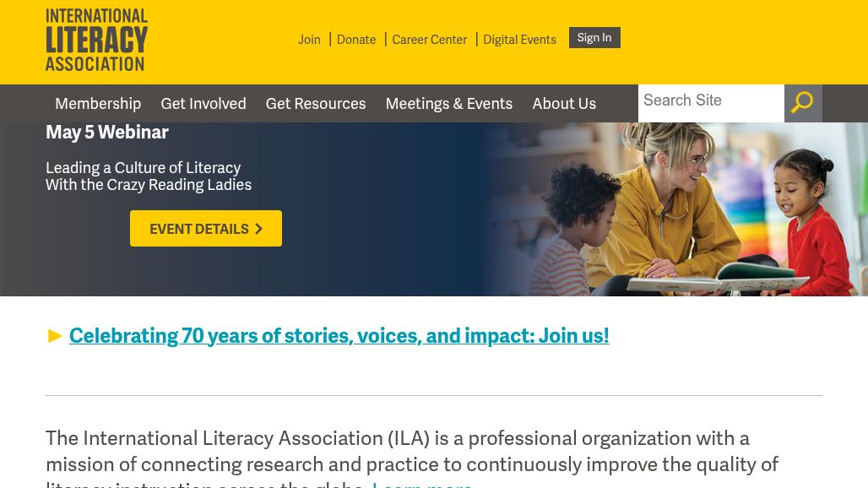Click the Learn more link
Screen dimensions: 868x488
[x=422, y=484]
